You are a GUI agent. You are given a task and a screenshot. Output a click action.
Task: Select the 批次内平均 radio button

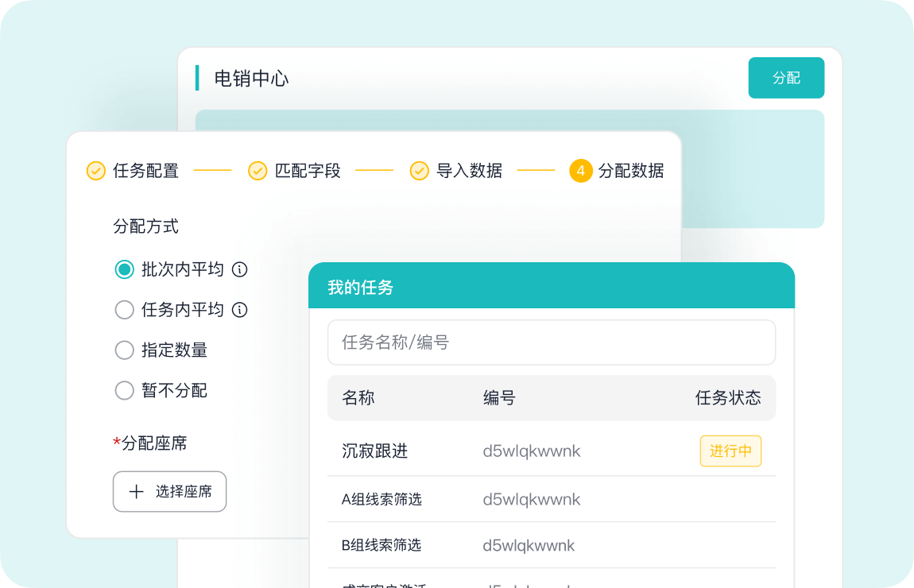click(124, 269)
